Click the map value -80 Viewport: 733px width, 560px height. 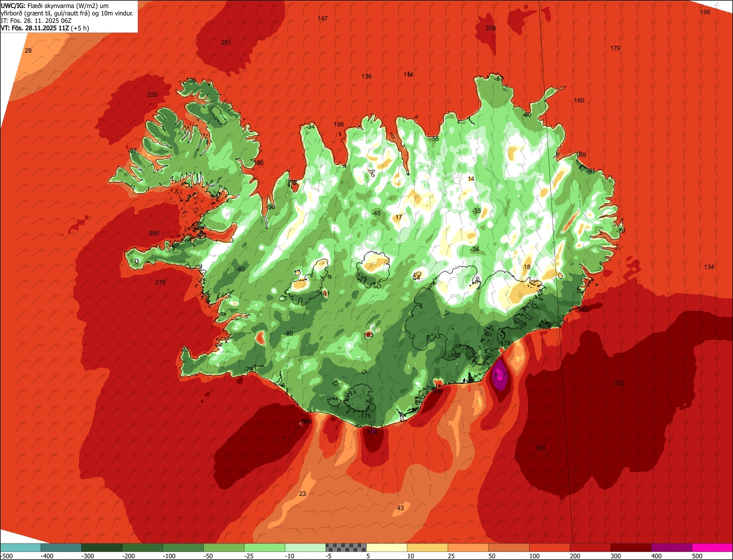(x=289, y=334)
